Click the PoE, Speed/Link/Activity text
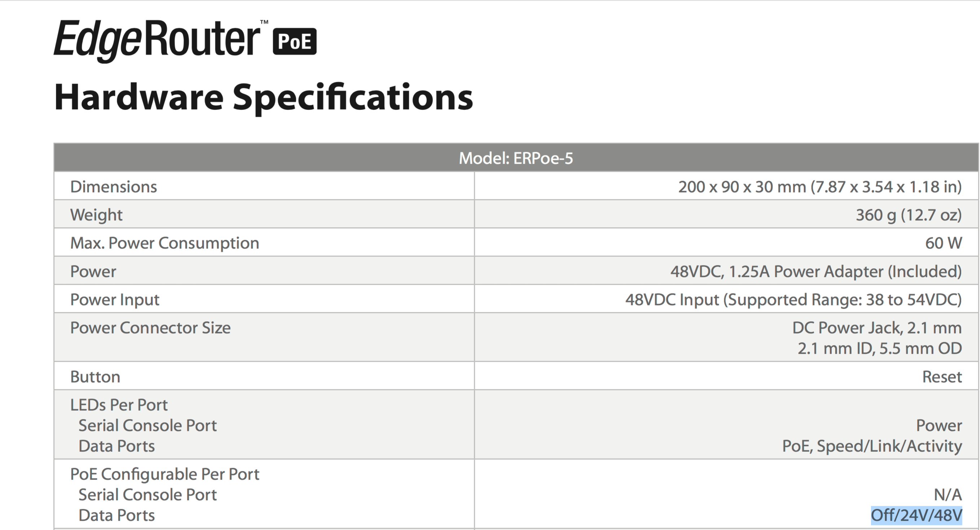The image size is (980, 530). [872, 446]
